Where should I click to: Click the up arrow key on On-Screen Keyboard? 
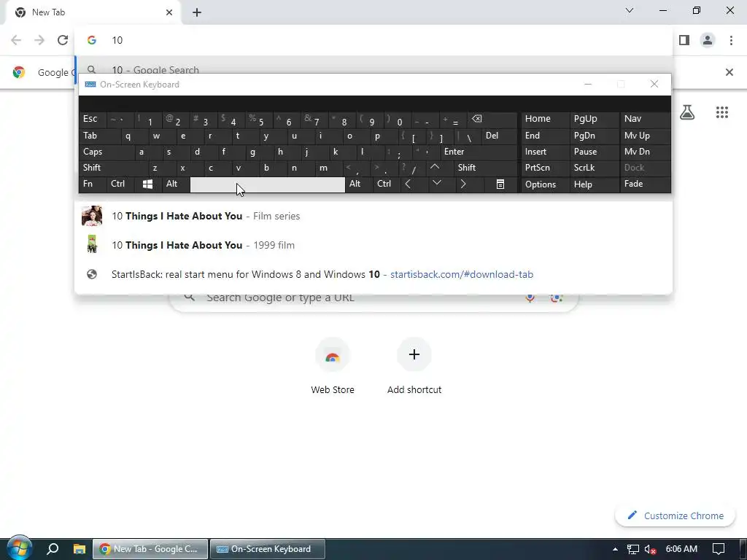click(435, 168)
